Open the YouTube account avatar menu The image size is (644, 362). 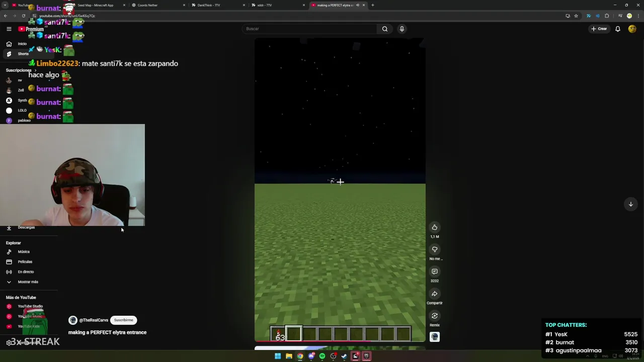632,29
